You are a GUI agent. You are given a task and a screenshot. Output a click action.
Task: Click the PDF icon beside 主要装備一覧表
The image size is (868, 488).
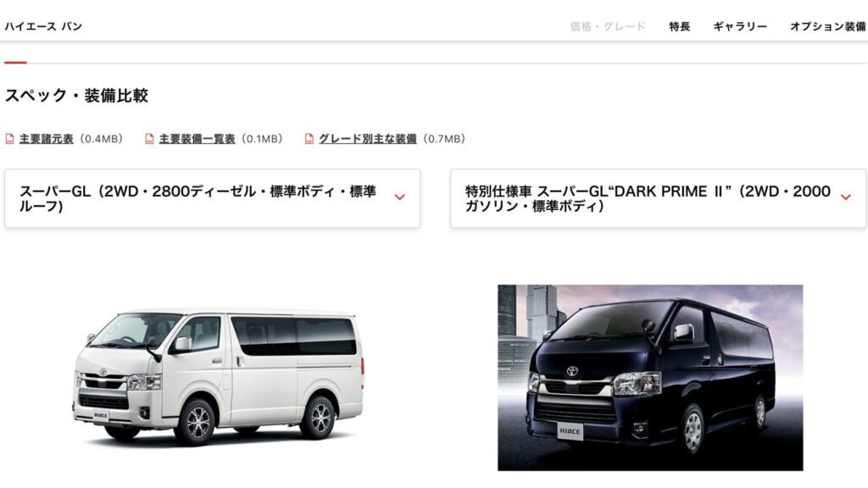click(x=149, y=139)
